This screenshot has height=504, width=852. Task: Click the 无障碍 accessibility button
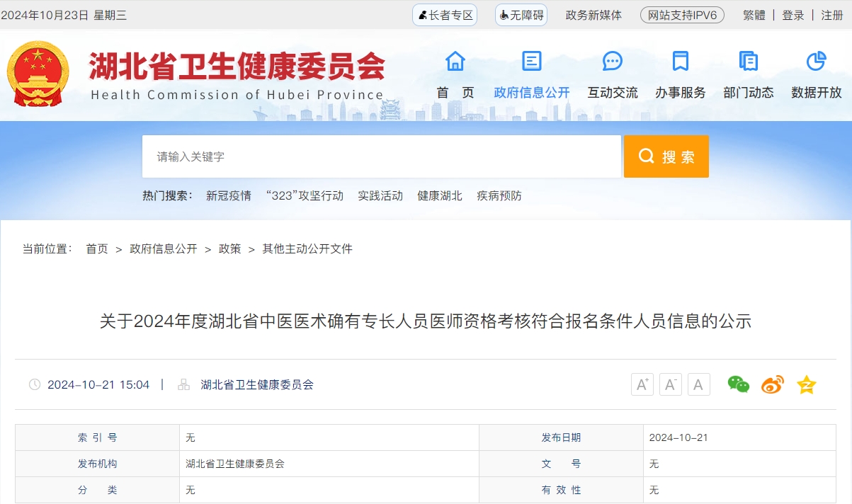(521, 15)
